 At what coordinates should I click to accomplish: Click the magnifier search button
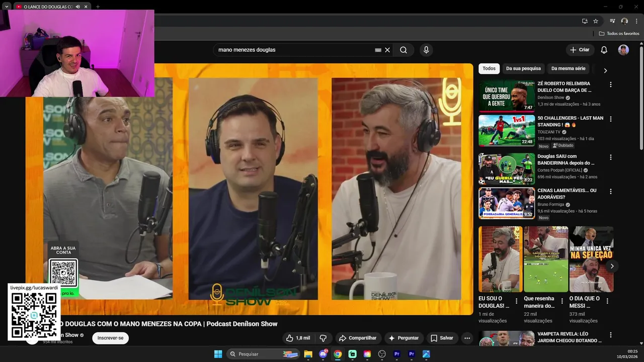tap(404, 50)
